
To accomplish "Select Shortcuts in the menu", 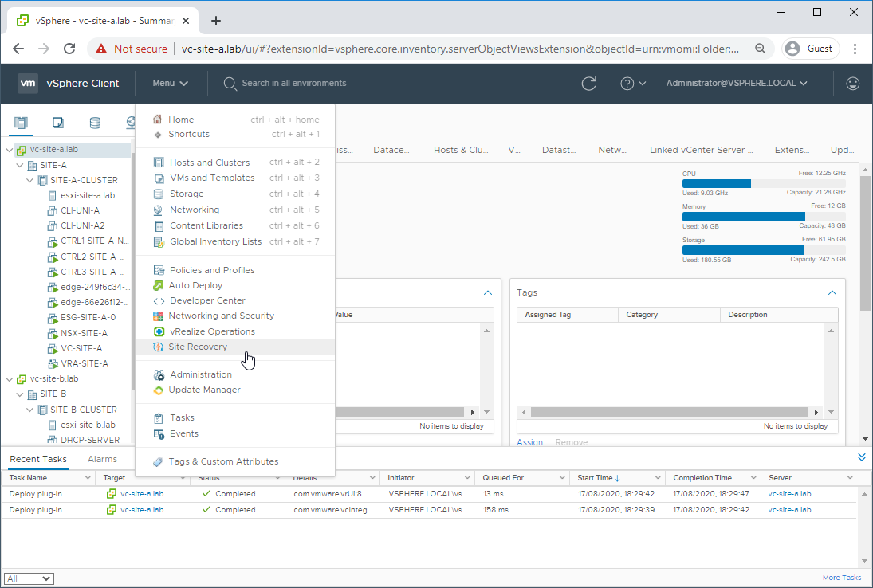I will [x=235, y=134].
